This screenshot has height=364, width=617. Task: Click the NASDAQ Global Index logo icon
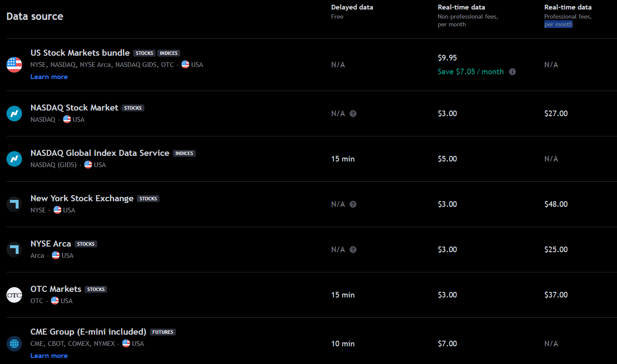14,159
